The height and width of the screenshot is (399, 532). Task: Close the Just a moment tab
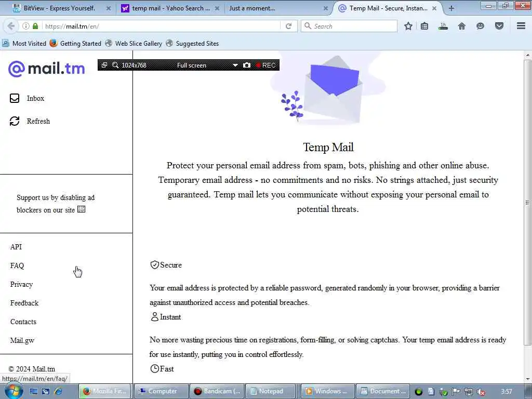(x=326, y=8)
